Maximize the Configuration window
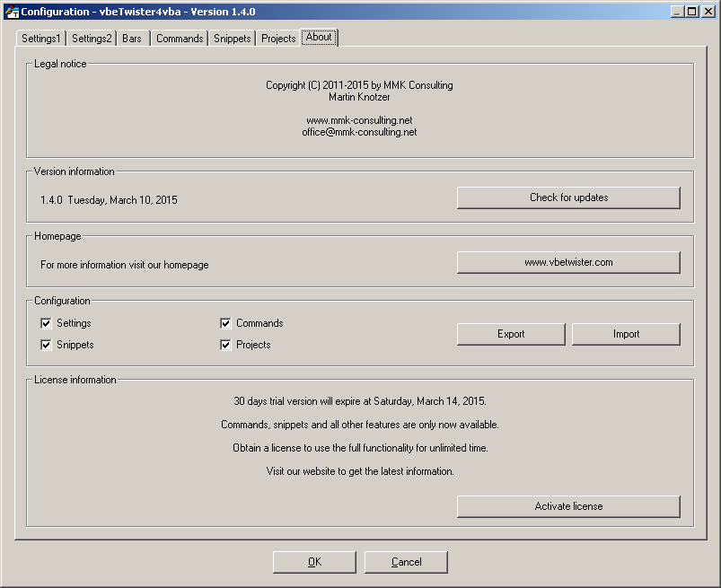This screenshot has width=721, height=588. 691,12
